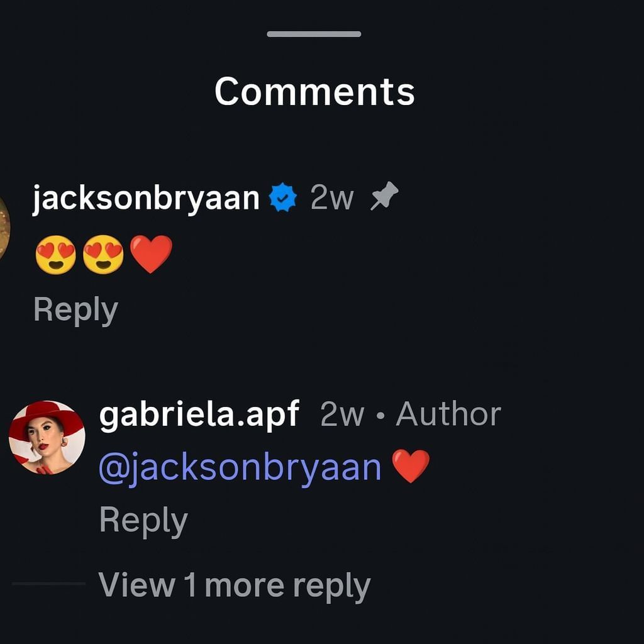The image size is (644, 644).
Task: Click the Author label on gabriela.apf's reply
Action: point(448,414)
